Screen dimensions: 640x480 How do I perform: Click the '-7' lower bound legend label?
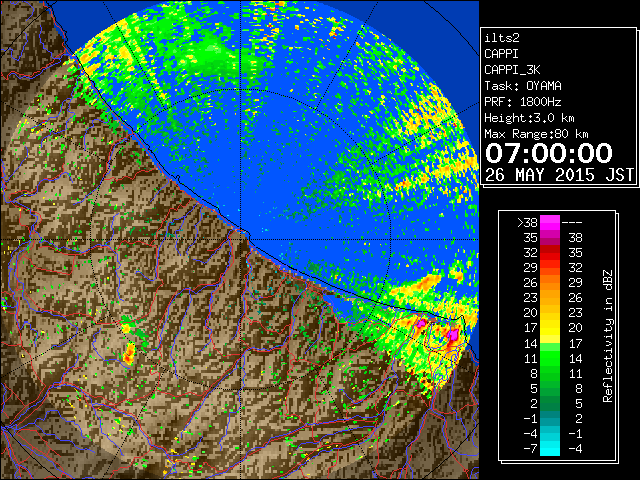coord(530,448)
